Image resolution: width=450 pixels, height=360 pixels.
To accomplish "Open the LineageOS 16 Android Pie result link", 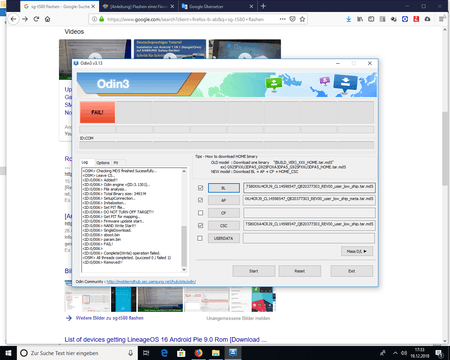I will click(x=165, y=340).
